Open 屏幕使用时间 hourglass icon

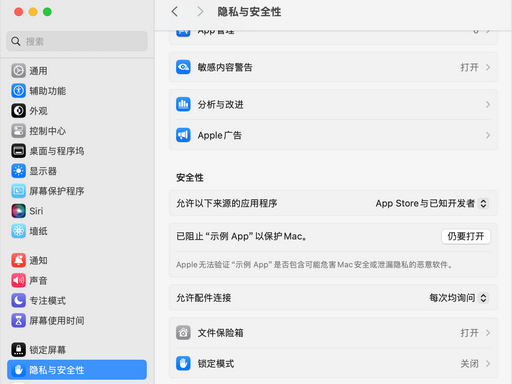tap(18, 321)
